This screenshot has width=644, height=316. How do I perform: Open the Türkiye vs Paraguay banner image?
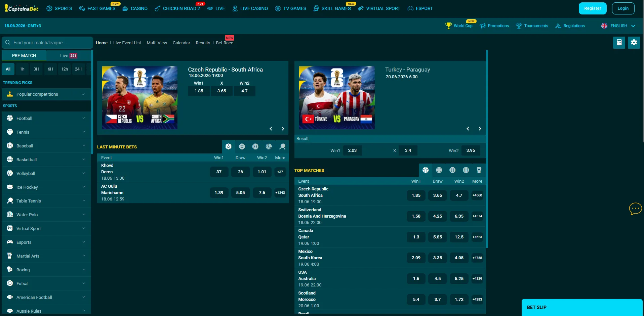pos(337,98)
